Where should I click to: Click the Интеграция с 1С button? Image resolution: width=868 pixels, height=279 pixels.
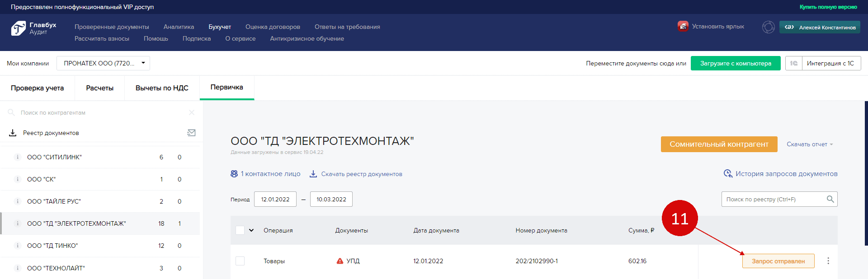[831, 63]
